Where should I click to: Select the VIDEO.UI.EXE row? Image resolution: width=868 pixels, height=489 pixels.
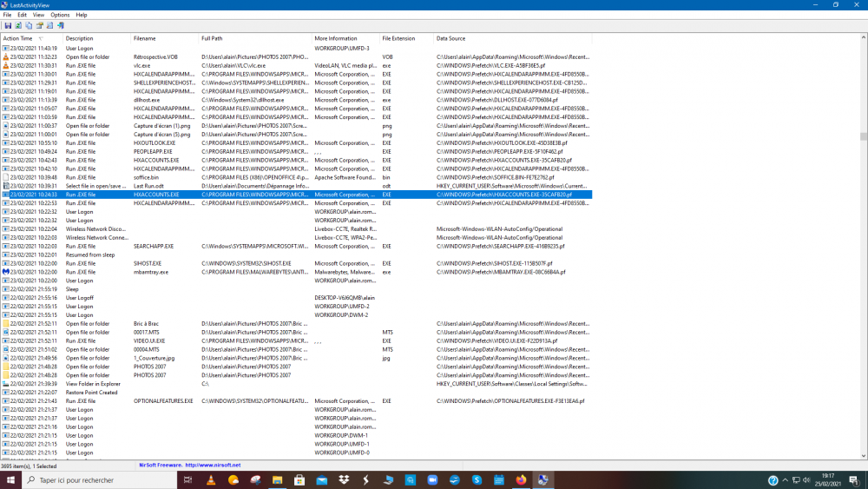point(297,341)
